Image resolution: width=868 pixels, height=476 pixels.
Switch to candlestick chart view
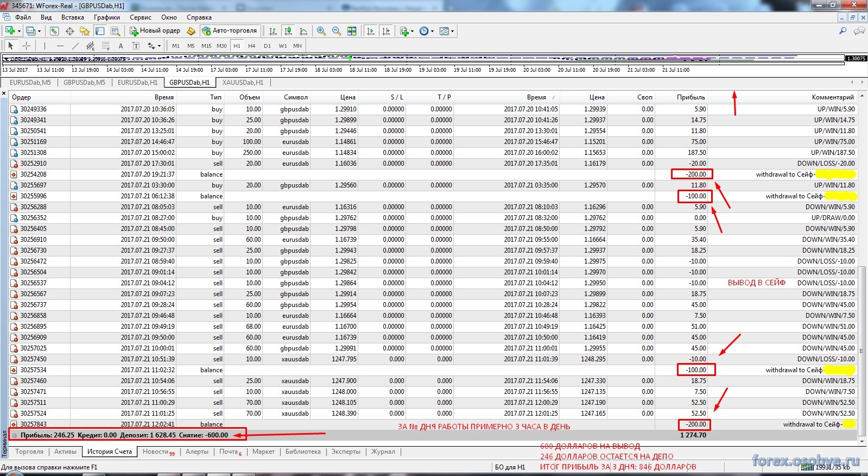[288, 31]
